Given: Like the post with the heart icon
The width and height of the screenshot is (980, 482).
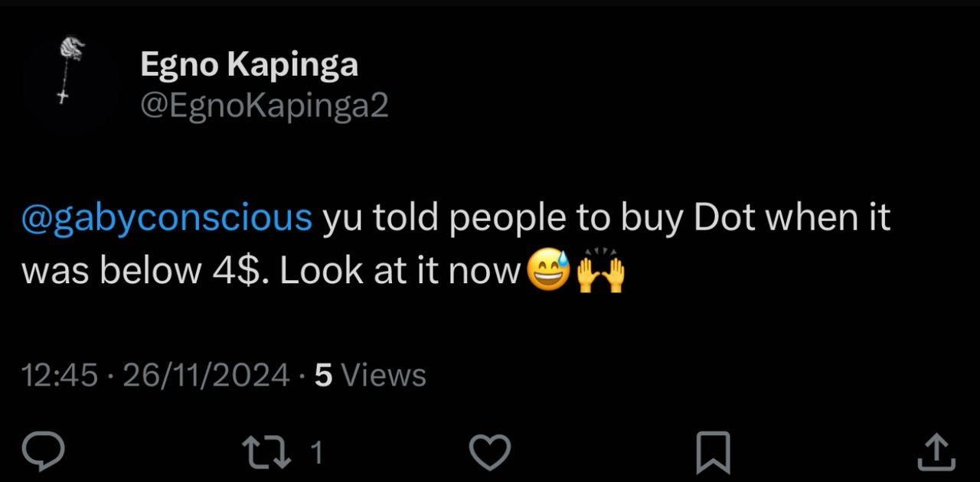Looking at the screenshot, I should (488, 452).
